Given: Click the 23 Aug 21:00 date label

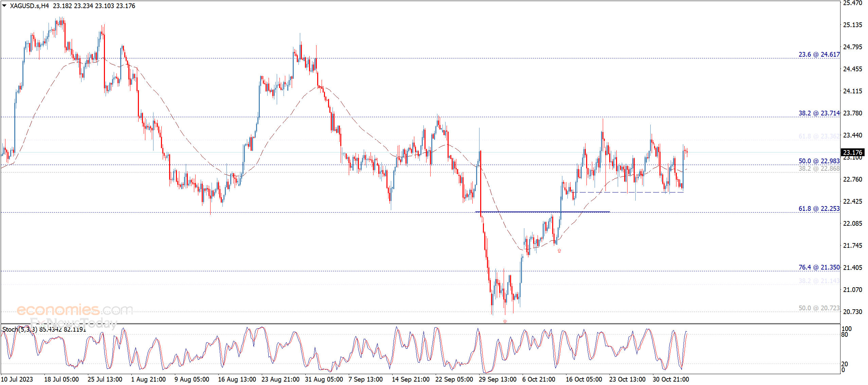Looking at the screenshot, I should pos(281,379).
